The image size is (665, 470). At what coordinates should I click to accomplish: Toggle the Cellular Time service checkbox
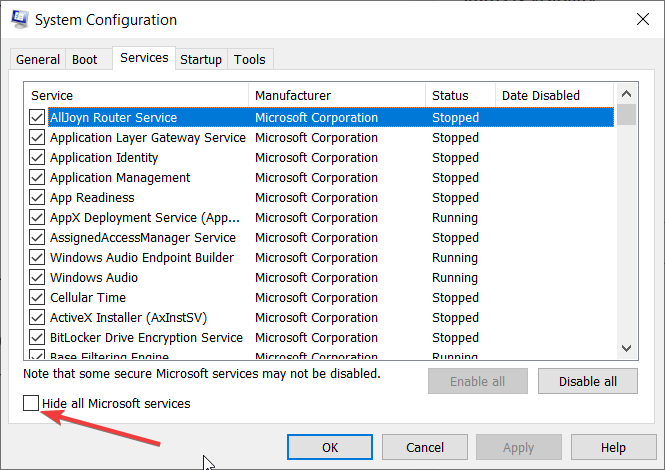coord(37,298)
